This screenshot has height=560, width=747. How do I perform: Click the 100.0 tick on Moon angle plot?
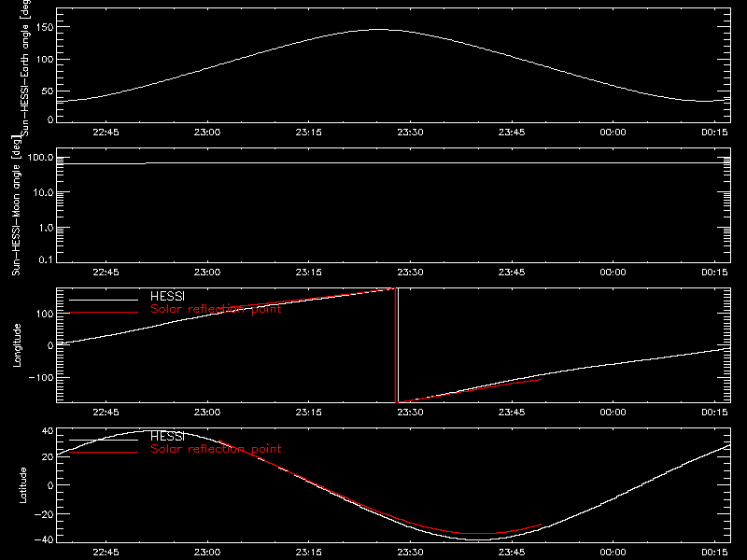pos(40,157)
